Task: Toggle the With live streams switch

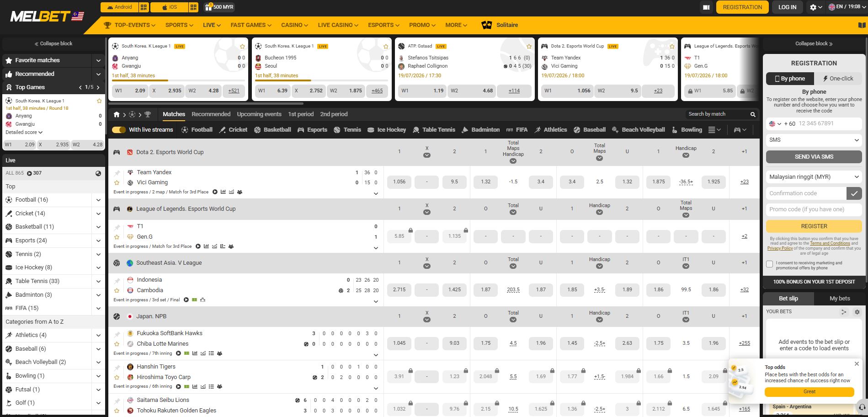Action: [119, 130]
